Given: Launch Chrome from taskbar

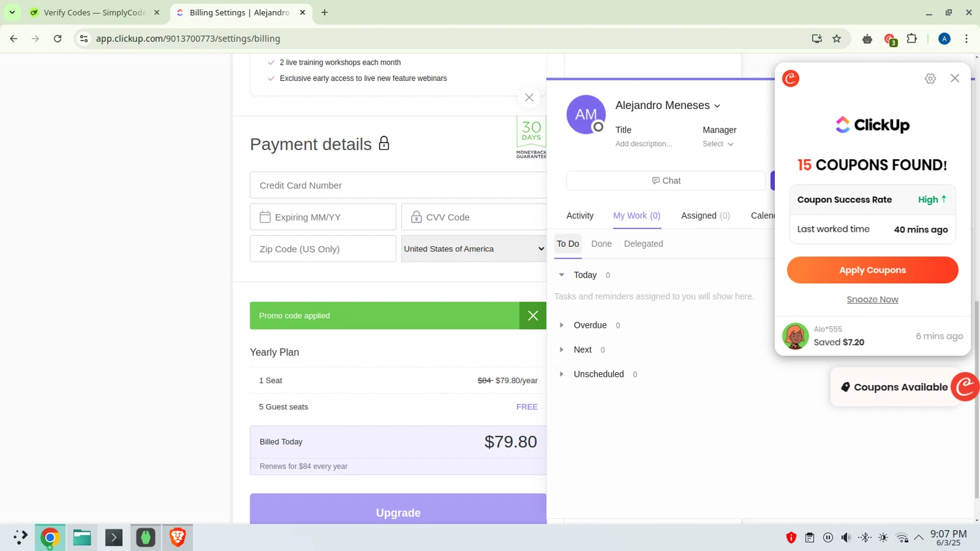Looking at the screenshot, I should [x=50, y=537].
